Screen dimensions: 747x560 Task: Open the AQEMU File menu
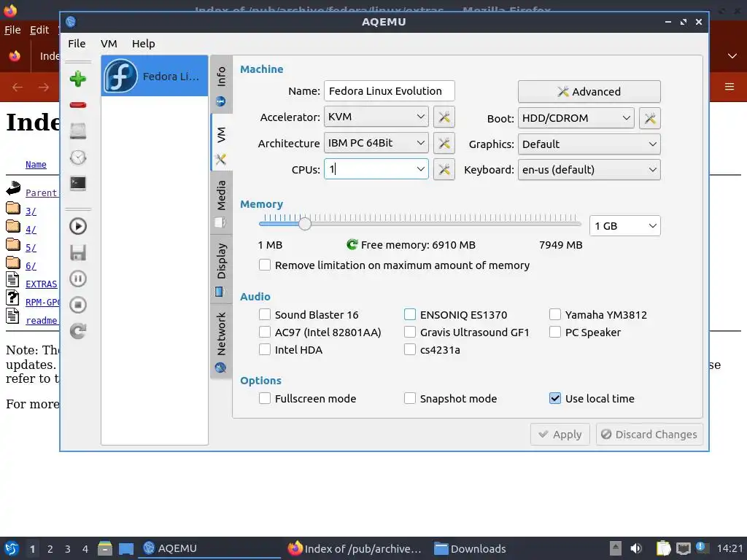[77, 44]
